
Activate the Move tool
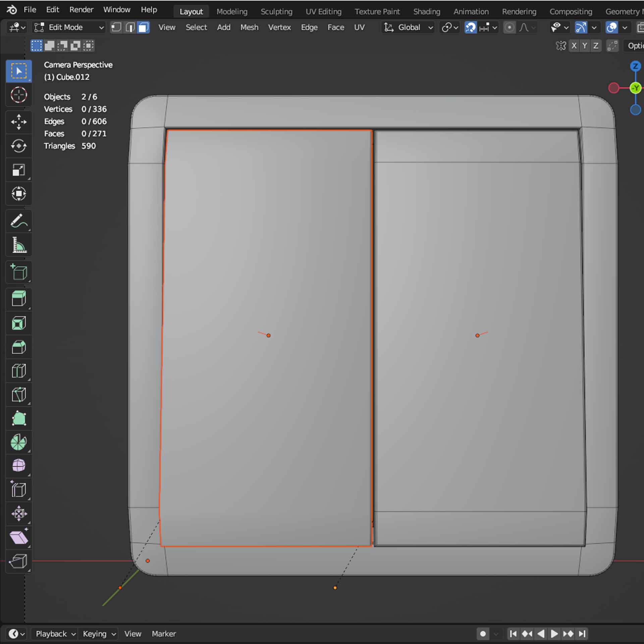click(18, 122)
